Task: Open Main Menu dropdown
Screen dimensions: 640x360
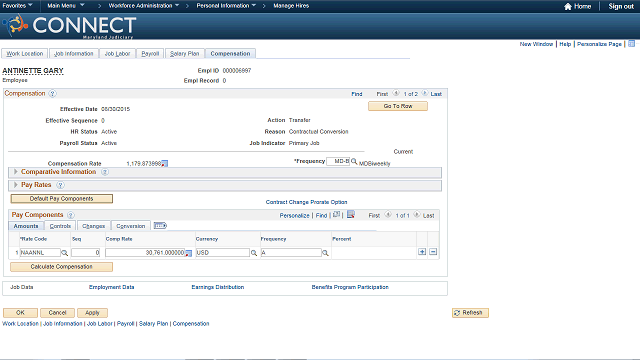Action: pyautogui.click(x=66, y=6)
